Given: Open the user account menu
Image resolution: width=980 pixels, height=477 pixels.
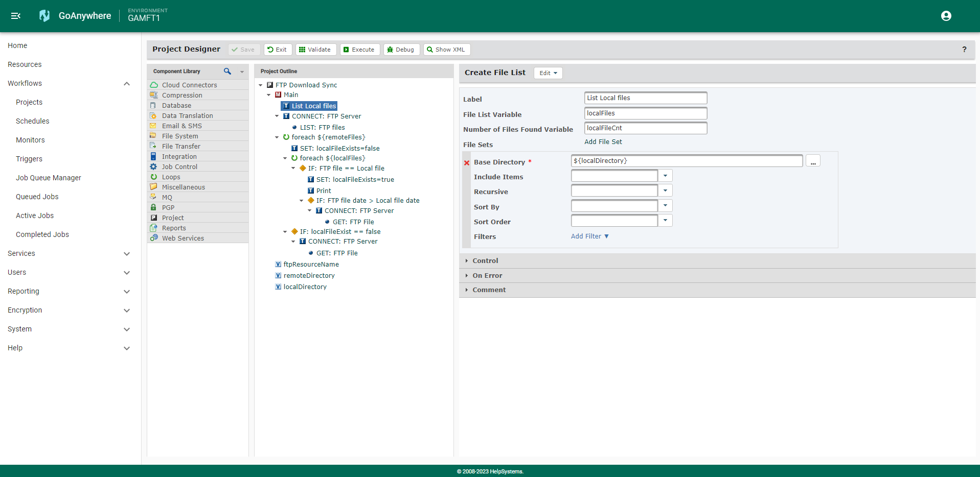Looking at the screenshot, I should (946, 16).
